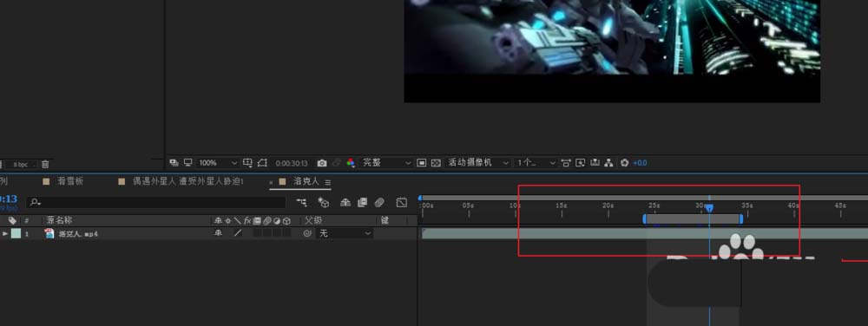
Task: Click the show snapshot icon
Action: [x=337, y=163]
